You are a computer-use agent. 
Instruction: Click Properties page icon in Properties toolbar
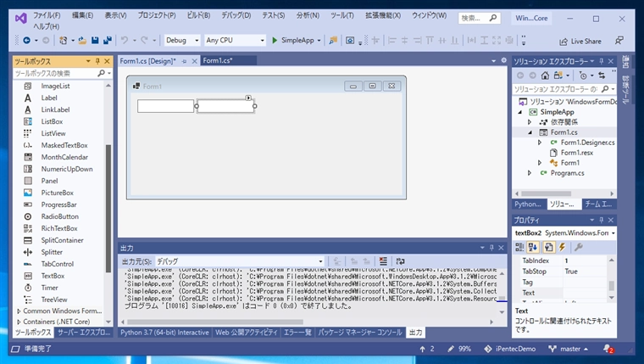(x=549, y=247)
